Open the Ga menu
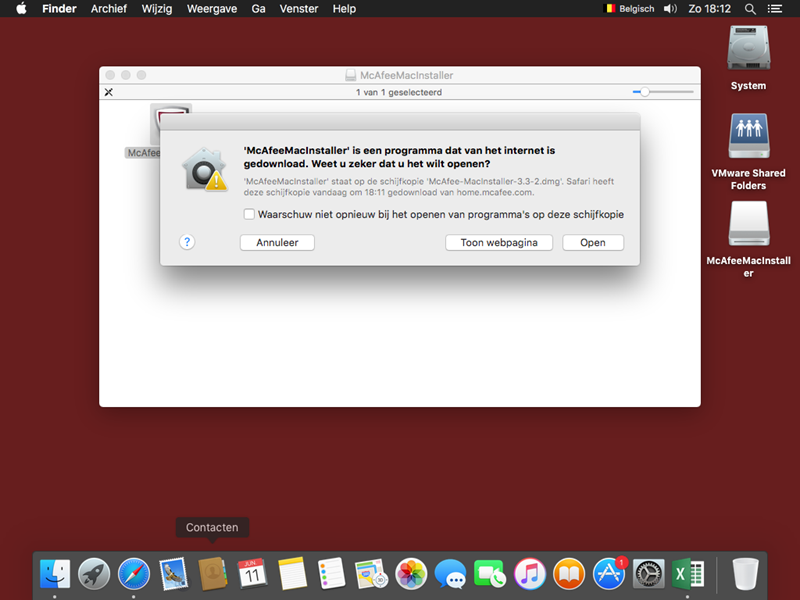The height and width of the screenshot is (600, 800). [x=258, y=9]
